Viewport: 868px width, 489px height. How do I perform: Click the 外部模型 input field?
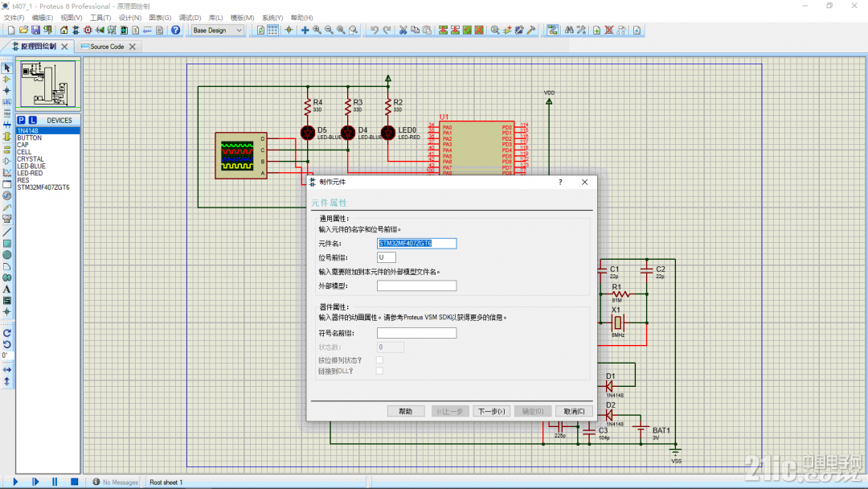pos(417,286)
